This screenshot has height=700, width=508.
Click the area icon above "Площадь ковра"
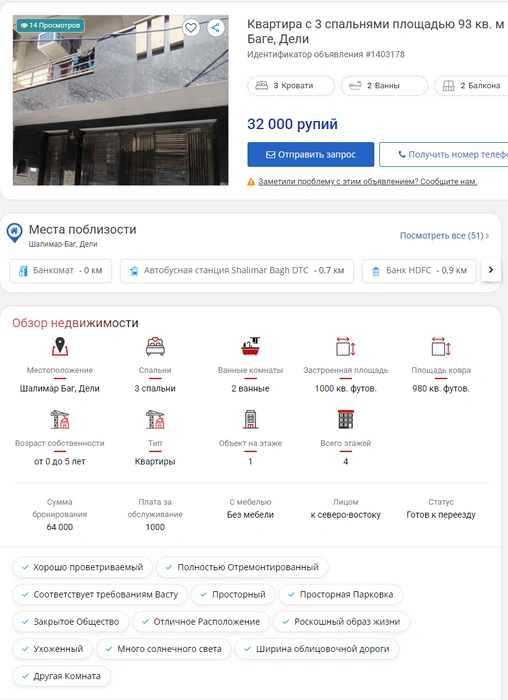click(441, 346)
